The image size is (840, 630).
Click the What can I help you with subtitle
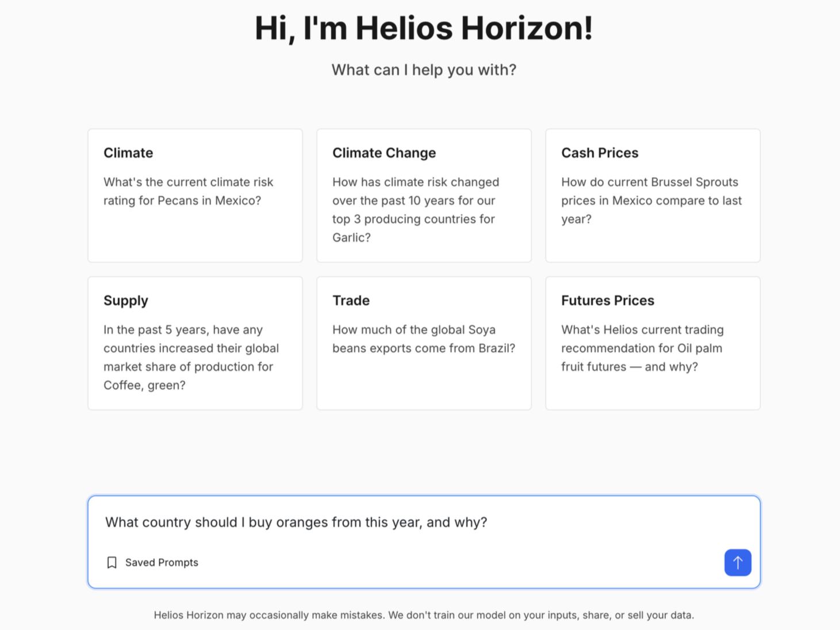[424, 70]
